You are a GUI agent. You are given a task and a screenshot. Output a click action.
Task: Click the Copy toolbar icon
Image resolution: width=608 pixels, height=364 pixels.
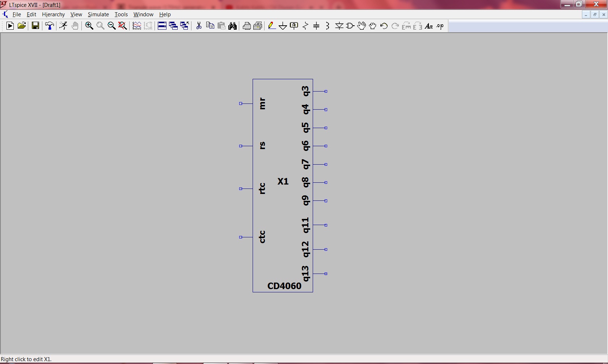point(210,26)
